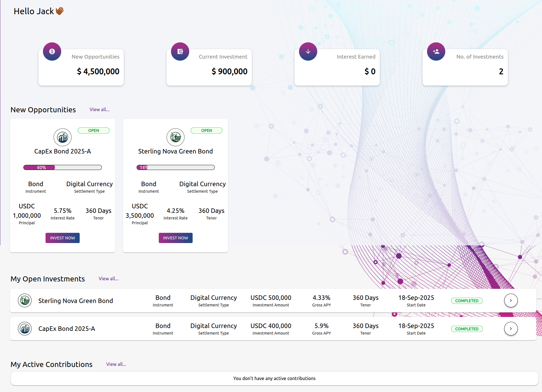Click the OPEN badge on CapEx Bond card
Screen dimensions: 542x392
tap(94, 130)
